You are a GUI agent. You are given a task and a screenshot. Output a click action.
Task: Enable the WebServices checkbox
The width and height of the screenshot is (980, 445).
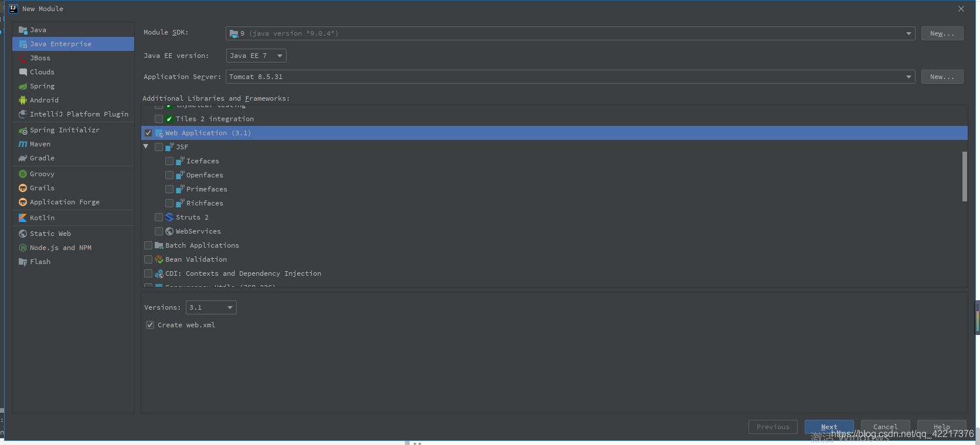(x=159, y=231)
